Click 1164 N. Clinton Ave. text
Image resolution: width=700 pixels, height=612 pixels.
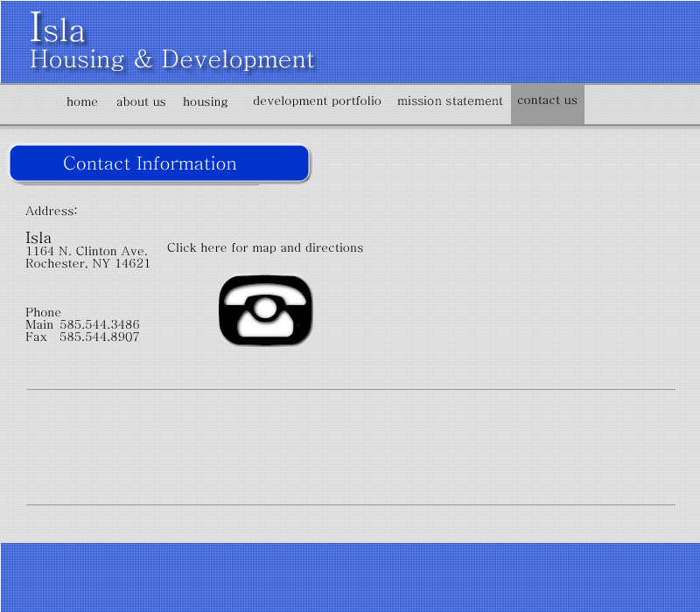[x=87, y=251]
